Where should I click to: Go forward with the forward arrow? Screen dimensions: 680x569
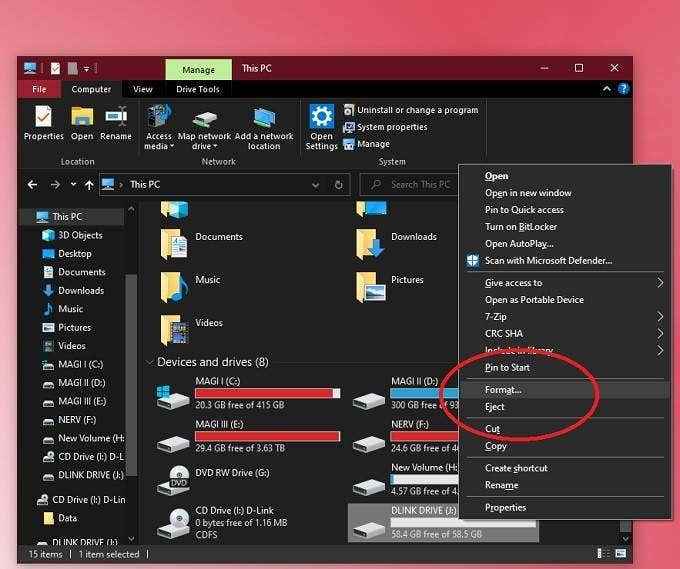tap(55, 185)
